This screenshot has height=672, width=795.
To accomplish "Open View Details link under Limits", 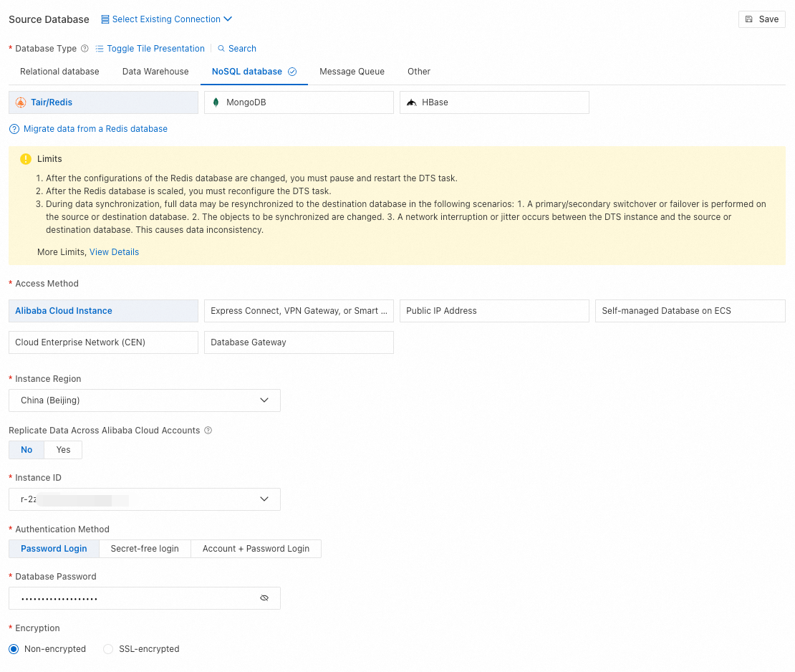I will click(114, 252).
